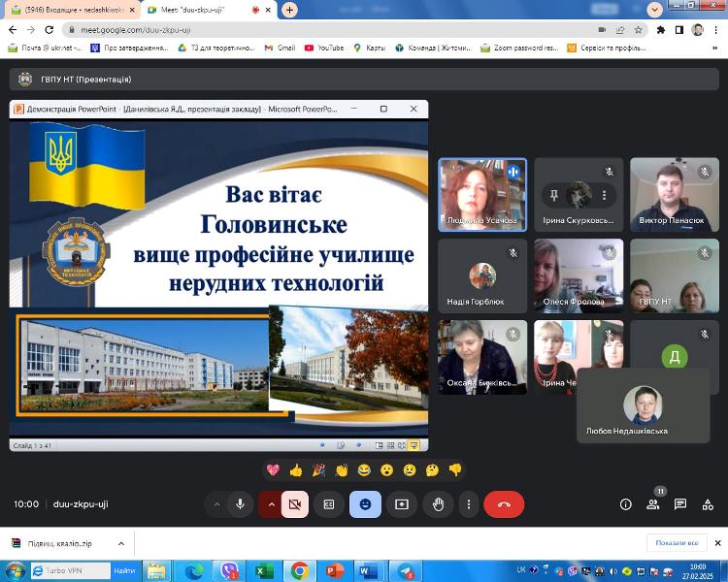This screenshot has height=582, width=728.
Task: Click the present screen icon
Action: tap(401, 504)
